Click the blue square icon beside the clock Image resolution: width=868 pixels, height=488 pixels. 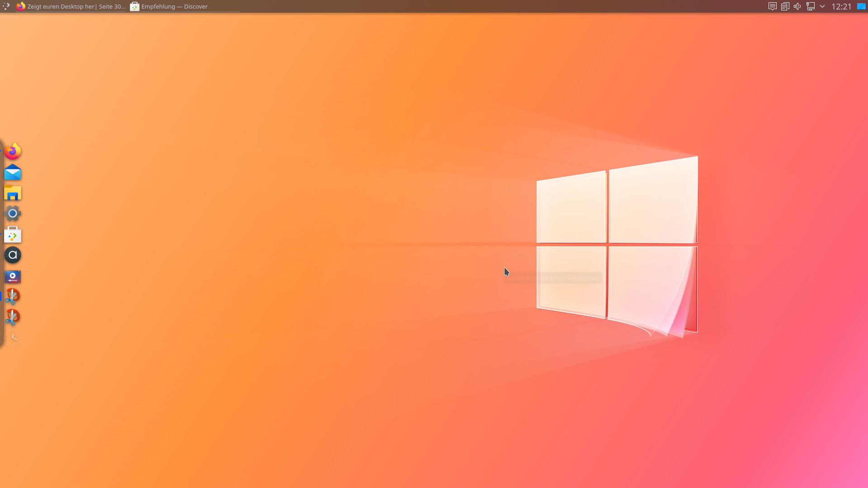click(x=862, y=6)
